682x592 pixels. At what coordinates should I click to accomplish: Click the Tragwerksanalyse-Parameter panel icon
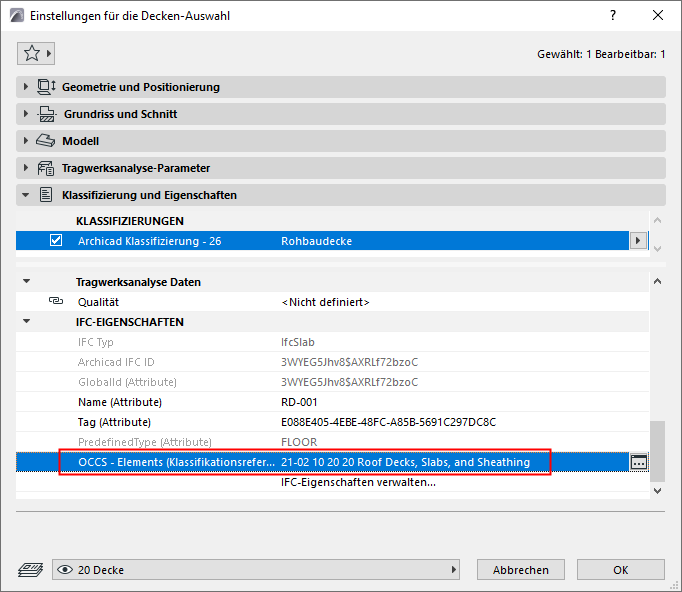tap(46, 168)
